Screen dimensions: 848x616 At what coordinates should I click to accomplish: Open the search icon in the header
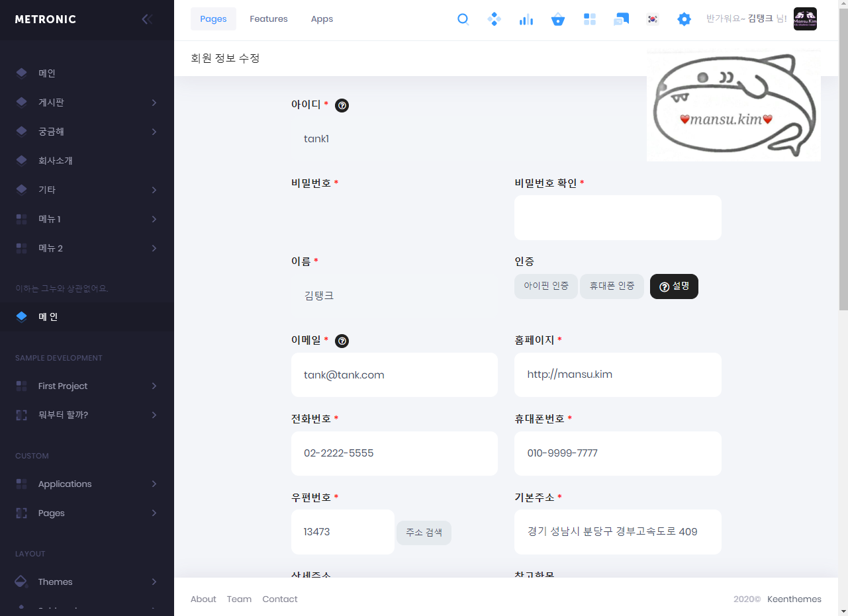coord(463,19)
